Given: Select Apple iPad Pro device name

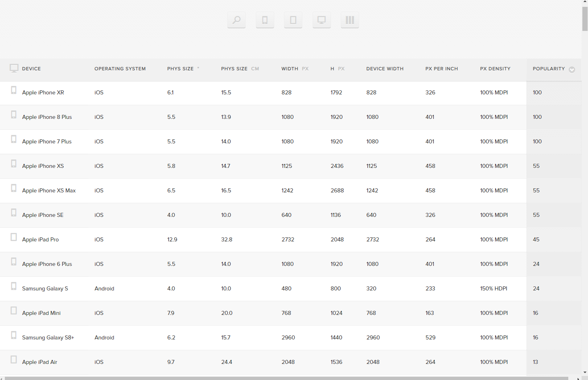Looking at the screenshot, I should coord(40,239).
